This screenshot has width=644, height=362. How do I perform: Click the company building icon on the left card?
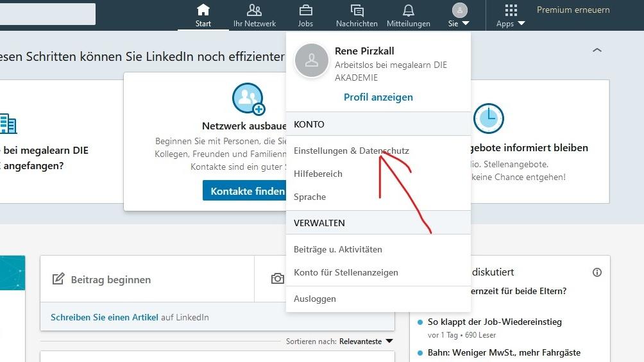(8, 124)
